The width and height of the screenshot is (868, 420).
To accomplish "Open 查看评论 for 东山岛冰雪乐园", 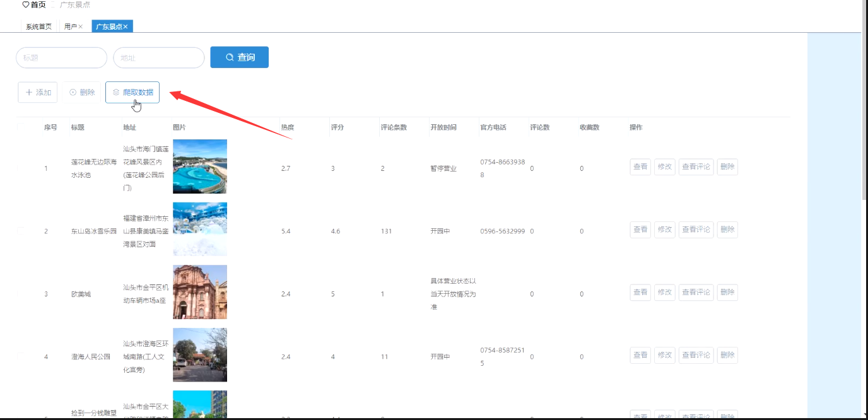I will click(x=696, y=230).
